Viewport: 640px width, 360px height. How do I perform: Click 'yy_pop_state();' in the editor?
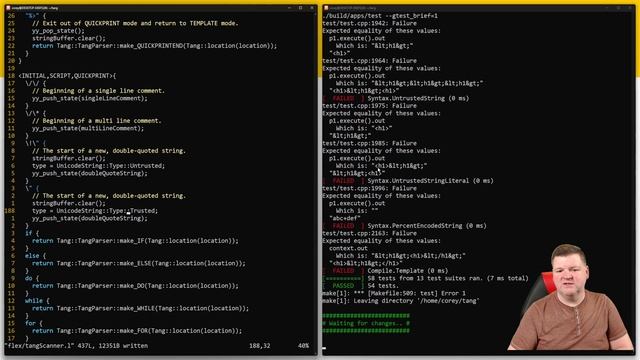(58, 31)
